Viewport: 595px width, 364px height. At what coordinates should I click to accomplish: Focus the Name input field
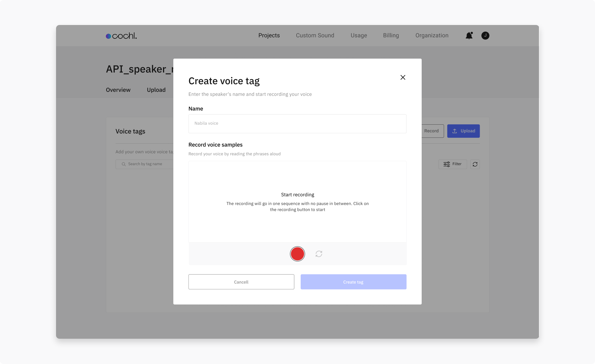[x=297, y=124]
